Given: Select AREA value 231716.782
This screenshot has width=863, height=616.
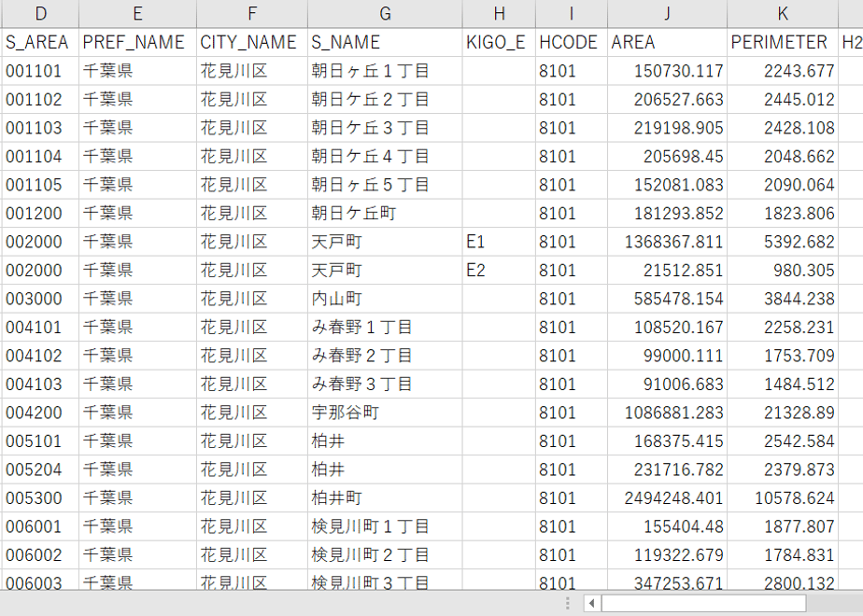Looking at the screenshot, I should pyautogui.click(x=668, y=469).
